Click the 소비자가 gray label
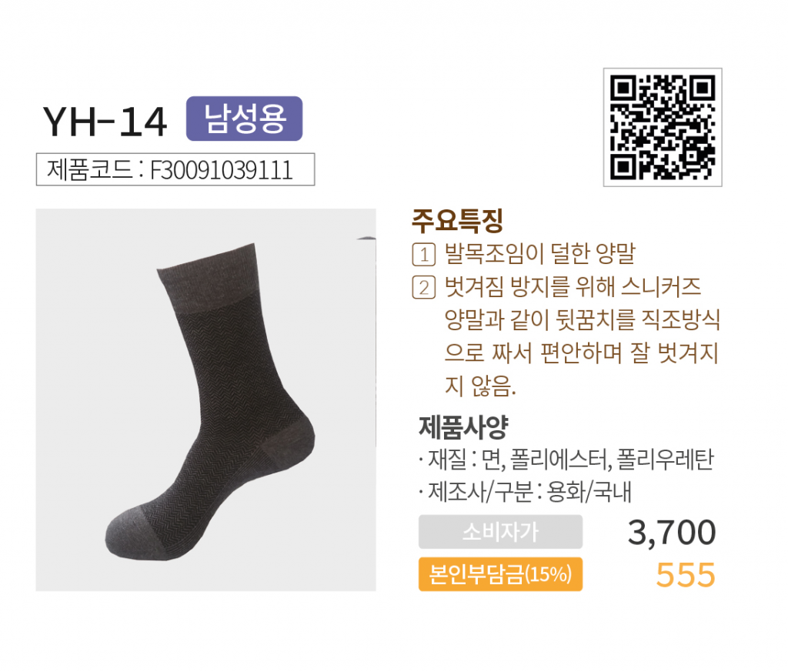788x672 pixels. pyautogui.click(x=500, y=532)
